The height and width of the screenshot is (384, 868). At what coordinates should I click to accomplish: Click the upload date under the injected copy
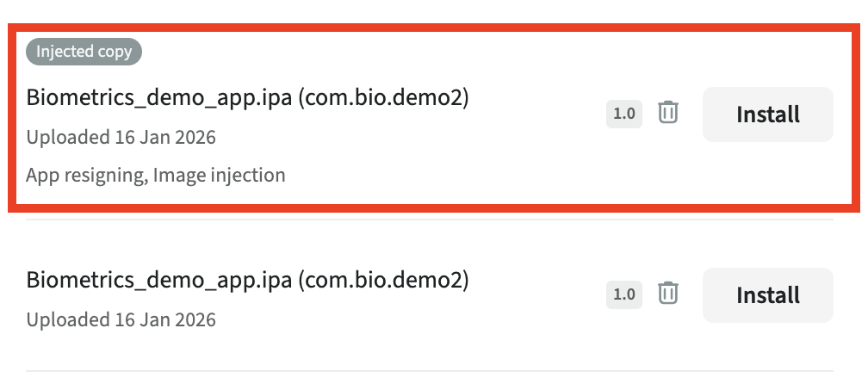pyautogui.click(x=164, y=137)
